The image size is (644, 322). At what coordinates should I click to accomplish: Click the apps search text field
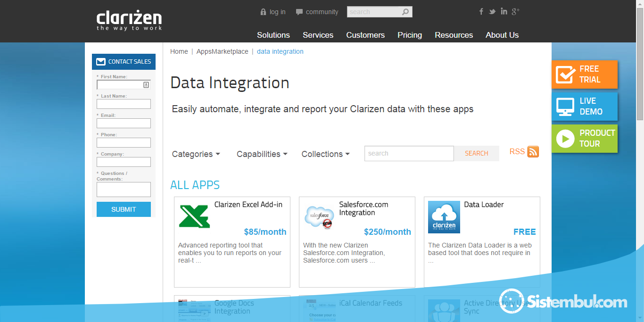[x=409, y=153]
